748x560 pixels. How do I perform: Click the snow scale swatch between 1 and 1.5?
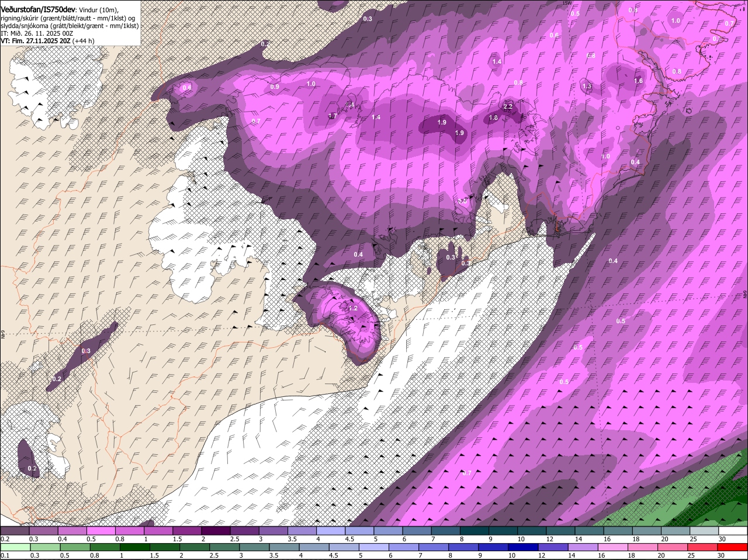point(158,531)
